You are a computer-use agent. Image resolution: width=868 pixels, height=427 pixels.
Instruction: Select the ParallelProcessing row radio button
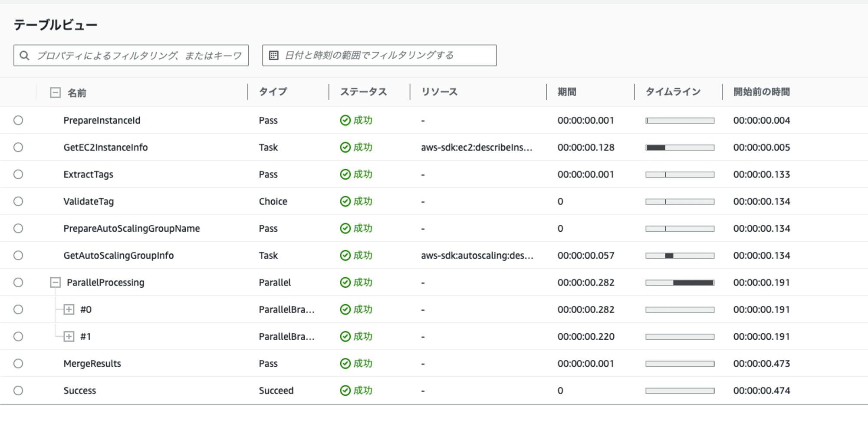(18, 282)
